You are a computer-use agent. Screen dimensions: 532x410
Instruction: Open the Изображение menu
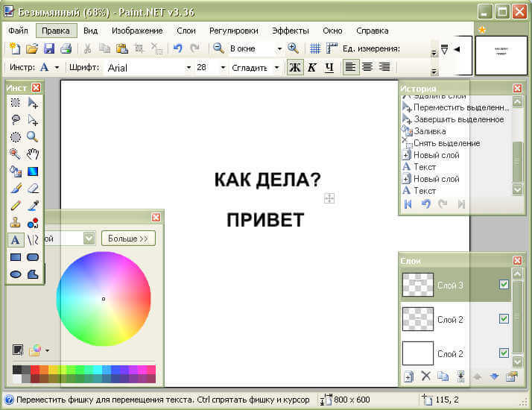(137, 31)
